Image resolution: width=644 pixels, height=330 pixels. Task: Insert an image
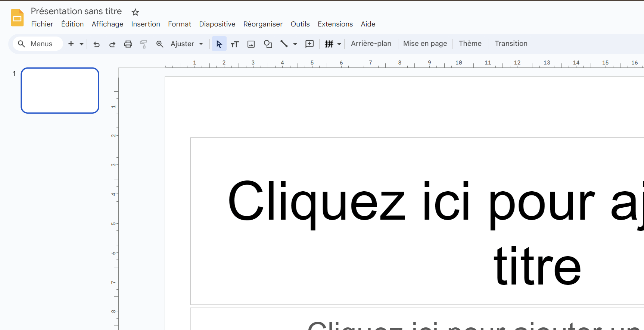[251, 44]
